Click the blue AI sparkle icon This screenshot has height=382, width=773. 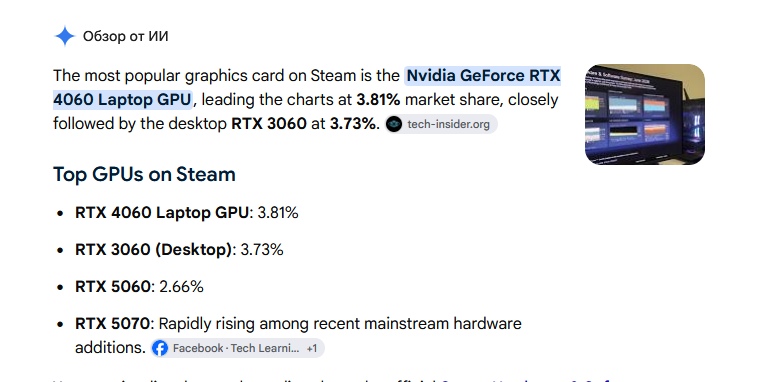(x=64, y=36)
